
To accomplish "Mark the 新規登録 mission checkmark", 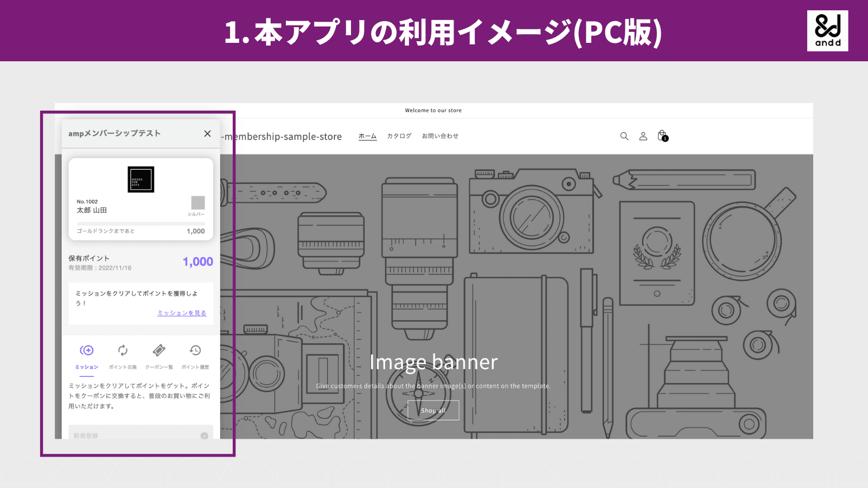I will pos(204,435).
